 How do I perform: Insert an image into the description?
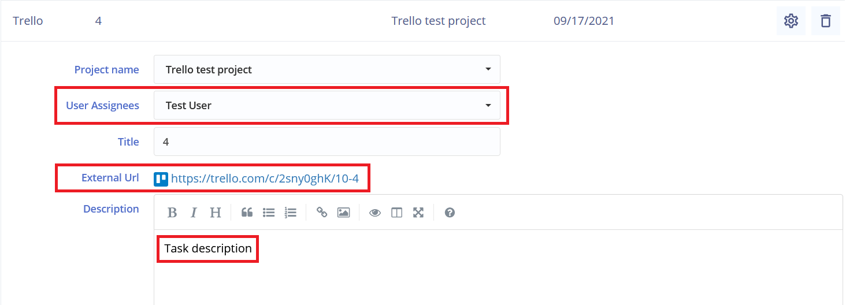pos(343,213)
